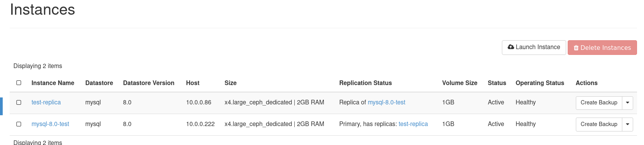Expand actions dropdown for test-replica row

(x=627, y=103)
